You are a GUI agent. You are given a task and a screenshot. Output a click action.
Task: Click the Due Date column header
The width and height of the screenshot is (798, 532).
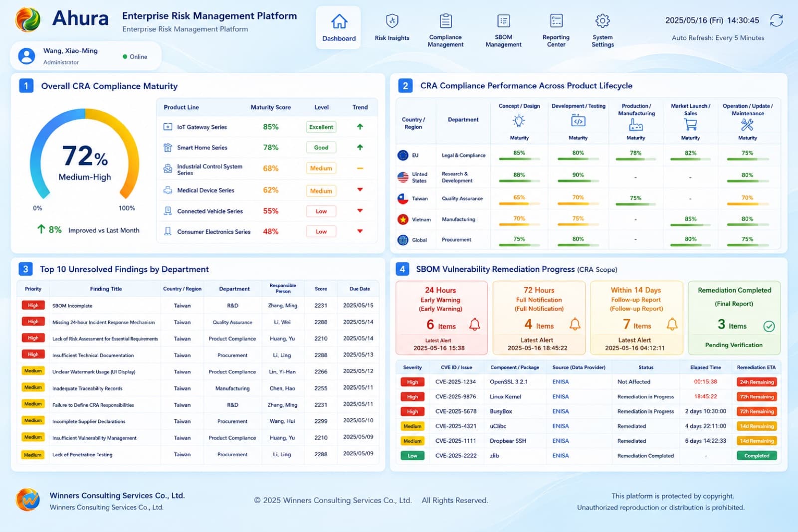pos(360,289)
